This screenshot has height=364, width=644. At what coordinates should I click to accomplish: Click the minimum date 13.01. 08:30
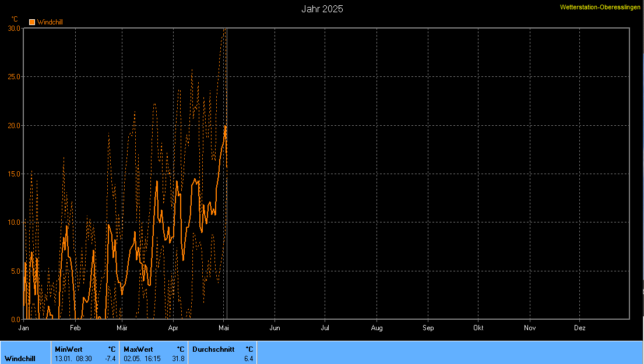click(x=73, y=359)
